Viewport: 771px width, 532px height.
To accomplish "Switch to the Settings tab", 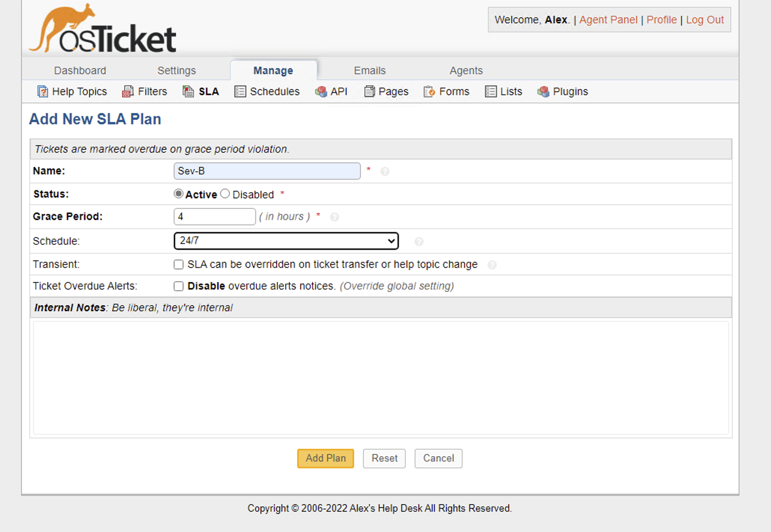I will tap(176, 70).
